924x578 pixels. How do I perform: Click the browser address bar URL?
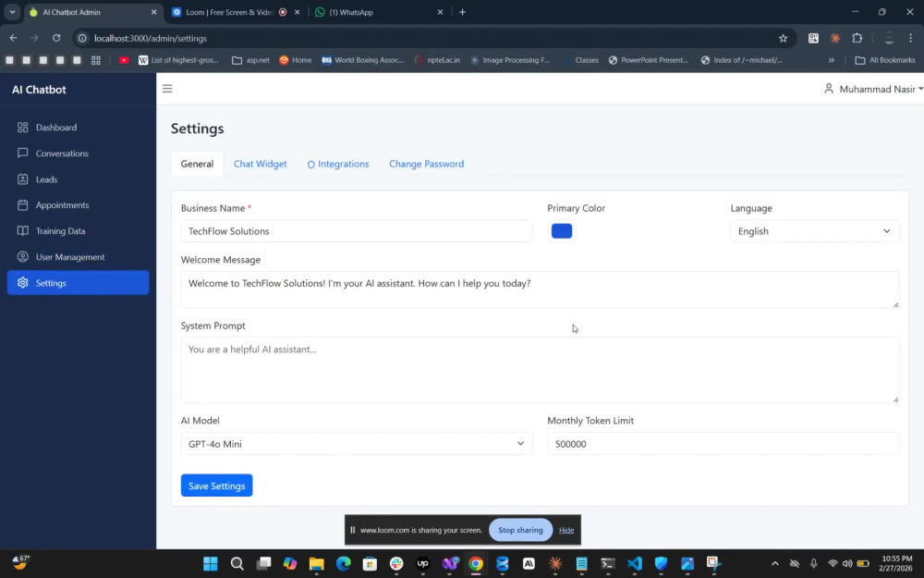[x=151, y=38]
